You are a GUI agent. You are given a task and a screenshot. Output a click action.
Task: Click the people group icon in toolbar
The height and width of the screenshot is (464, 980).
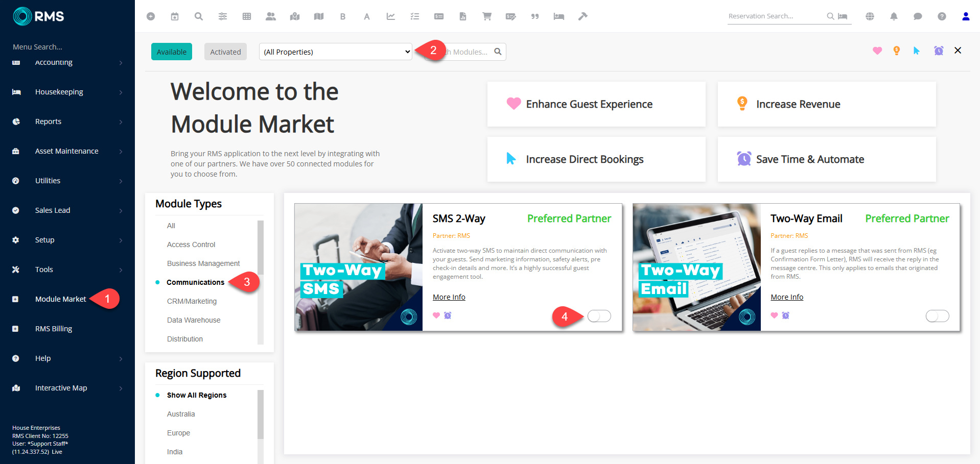point(271,16)
